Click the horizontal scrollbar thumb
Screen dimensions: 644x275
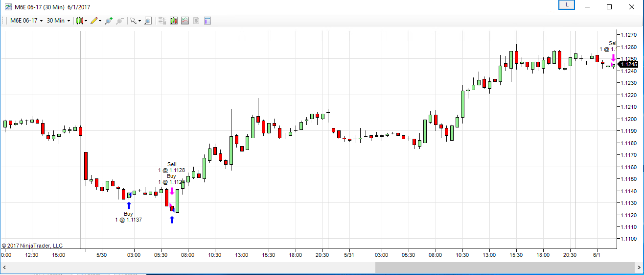(505, 268)
